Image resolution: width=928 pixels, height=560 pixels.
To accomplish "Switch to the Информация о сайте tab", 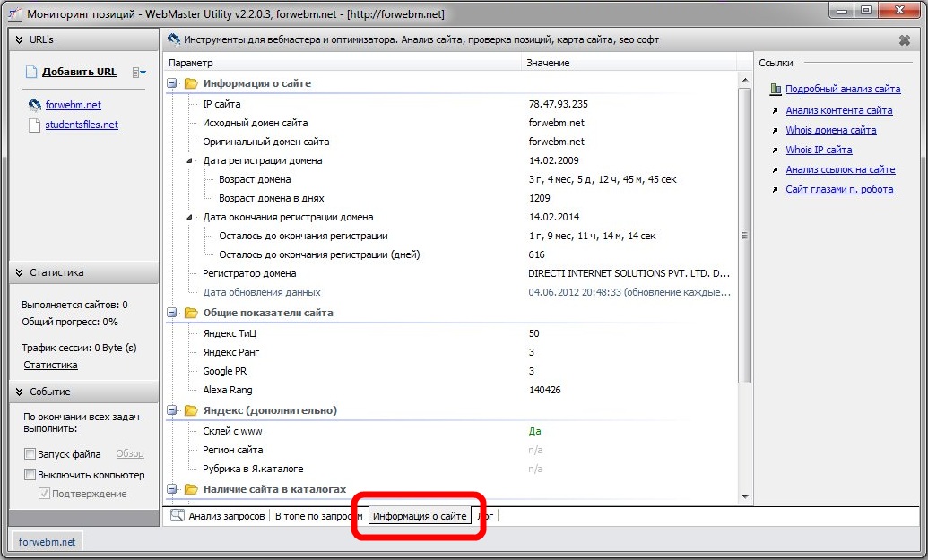I will pos(420,517).
